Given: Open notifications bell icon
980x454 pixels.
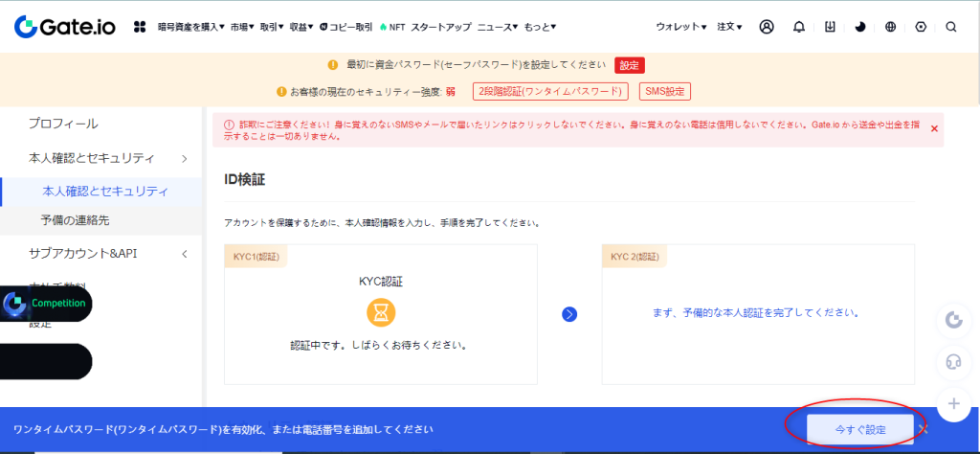Looking at the screenshot, I should [799, 27].
